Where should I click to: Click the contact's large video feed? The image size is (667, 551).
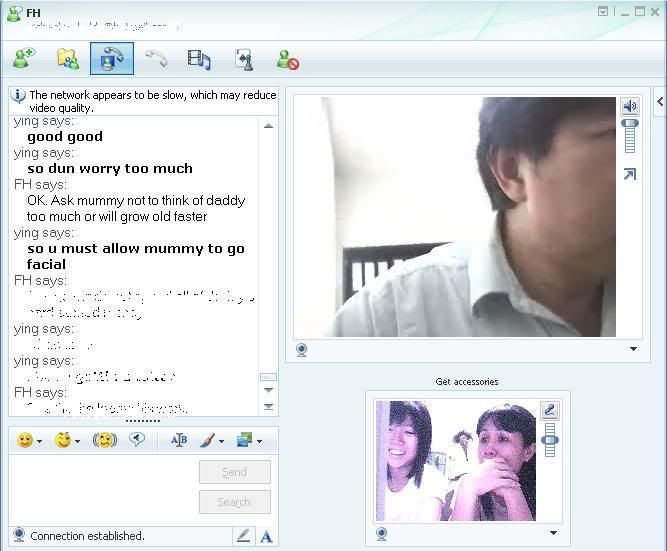point(455,217)
